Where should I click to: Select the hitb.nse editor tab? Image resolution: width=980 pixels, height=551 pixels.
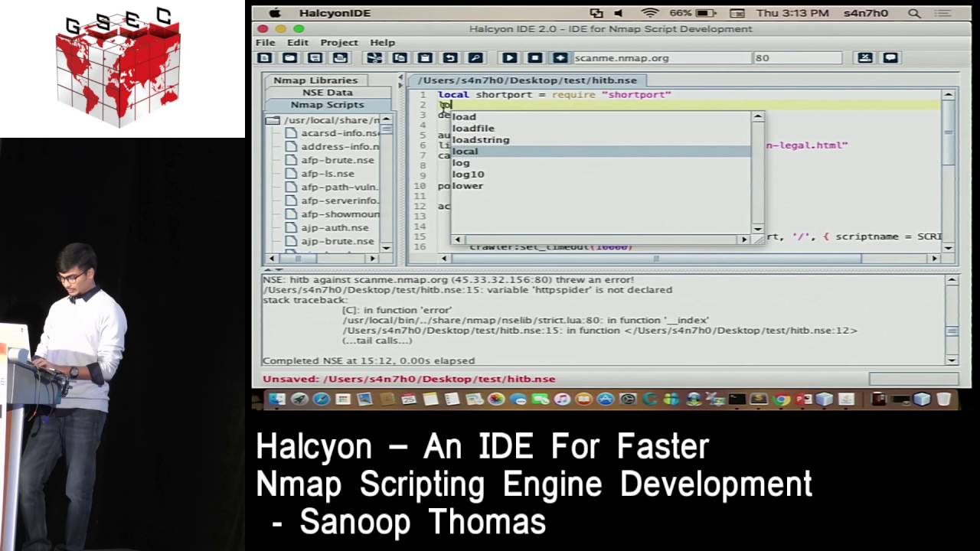(528, 80)
